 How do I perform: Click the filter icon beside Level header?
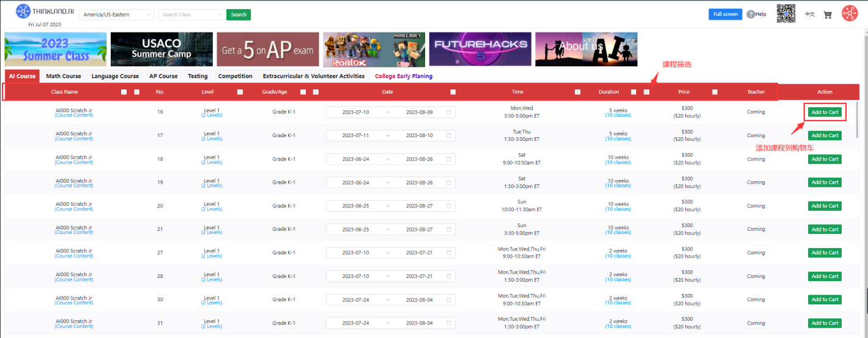240,92
